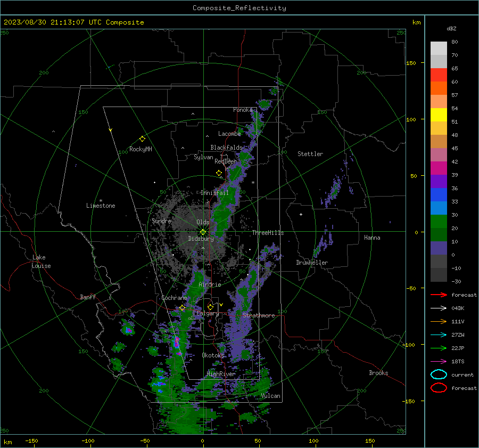Viewport: 479px width, 448px height.
Task: Click the Calgary label
Action: tap(208, 313)
